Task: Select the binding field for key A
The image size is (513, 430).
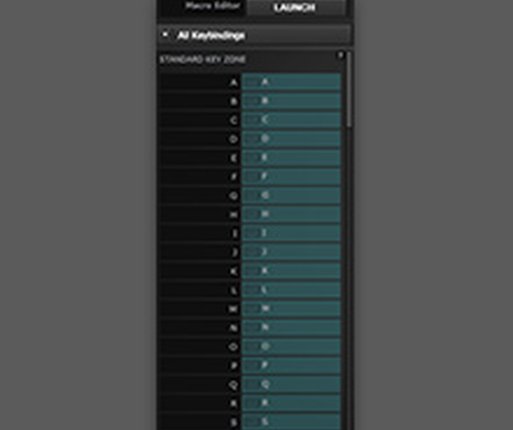Action: tap(291, 82)
